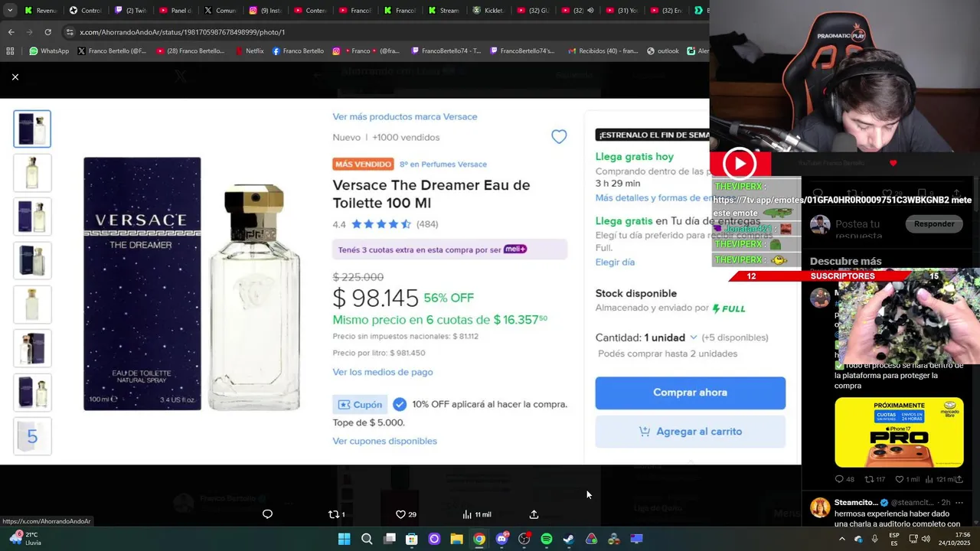Open Google Chrome from taskbar
The image size is (980, 551).
point(479,539)
